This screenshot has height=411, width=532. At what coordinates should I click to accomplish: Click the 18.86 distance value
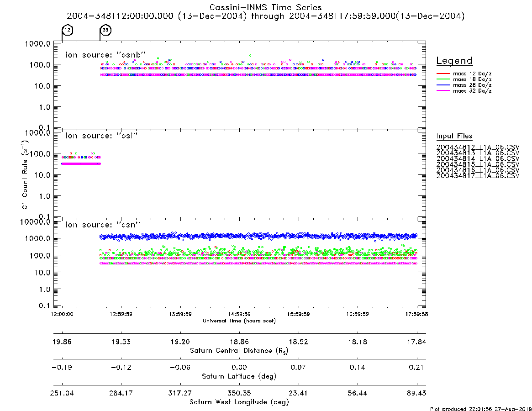pyautogui.click(x=239, y=342)
